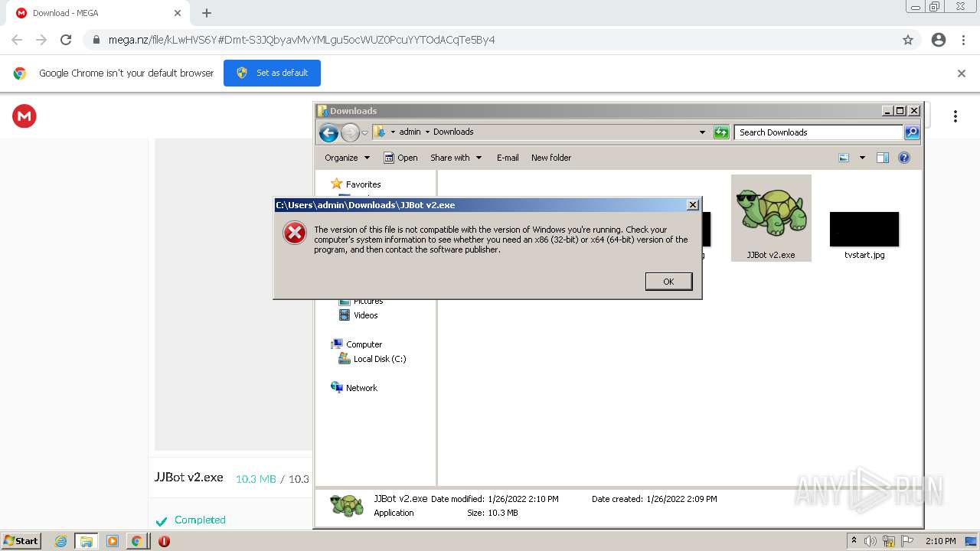Toggle the preview pane icon
The image size is (980, 551).
883,158
